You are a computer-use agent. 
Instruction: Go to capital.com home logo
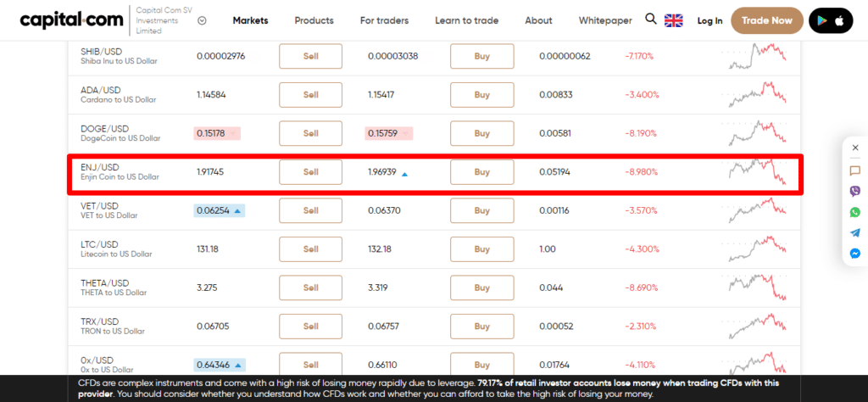pyautogui.click(x=71, y=20)
